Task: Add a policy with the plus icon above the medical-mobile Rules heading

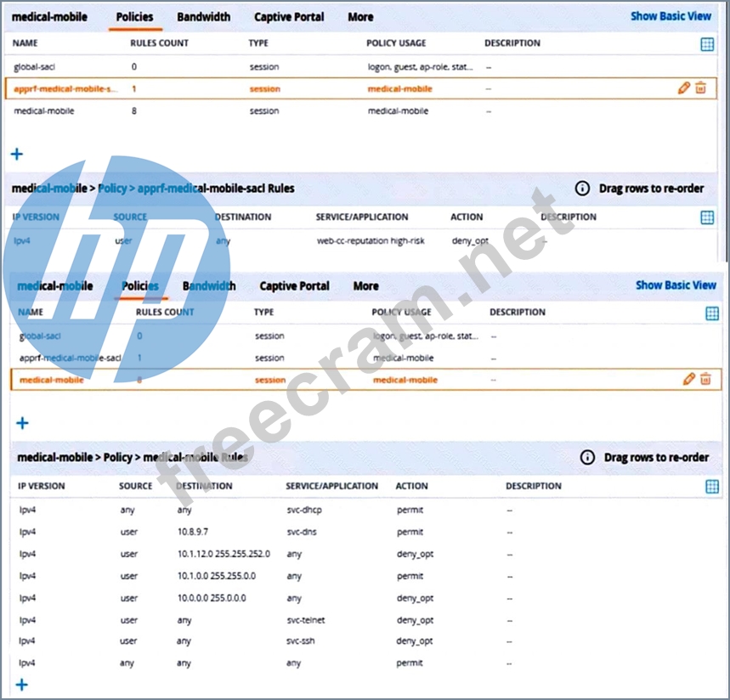Action: pyautogui.click(x=22, y=423)
